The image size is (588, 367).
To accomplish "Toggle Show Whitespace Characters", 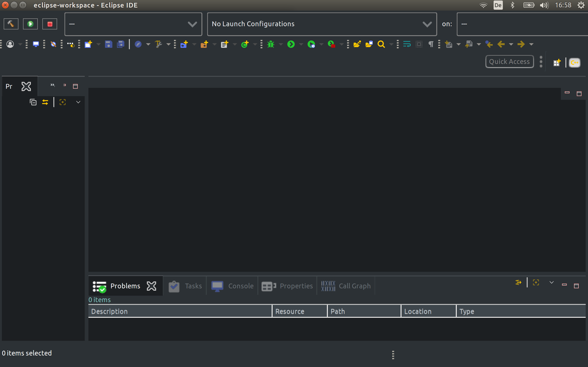I will (431, 44).
